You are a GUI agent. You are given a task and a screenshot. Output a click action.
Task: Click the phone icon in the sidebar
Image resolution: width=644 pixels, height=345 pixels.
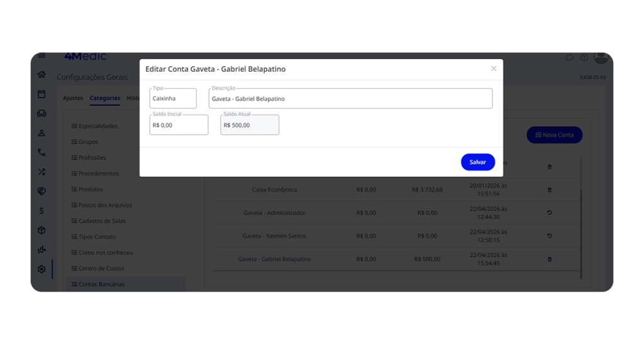[x=42, y=152]
